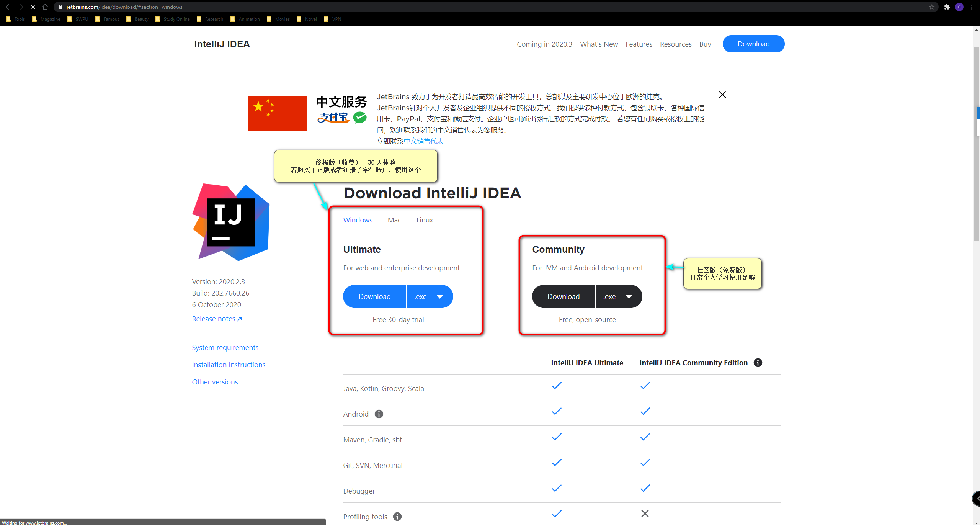Open the Download navigation button
The height and width of the screenshot is (525, 980).
coord(754,43)
